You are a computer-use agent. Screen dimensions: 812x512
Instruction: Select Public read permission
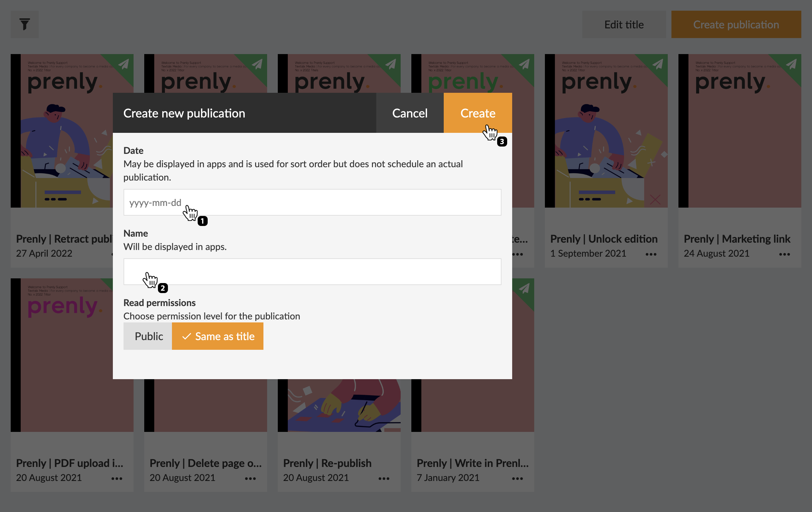coord(148,336)
